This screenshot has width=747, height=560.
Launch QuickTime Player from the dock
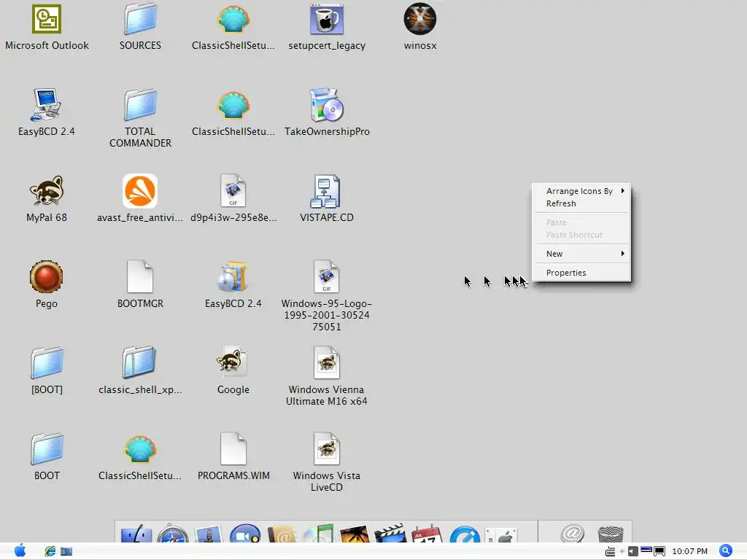tap(465, 534)
